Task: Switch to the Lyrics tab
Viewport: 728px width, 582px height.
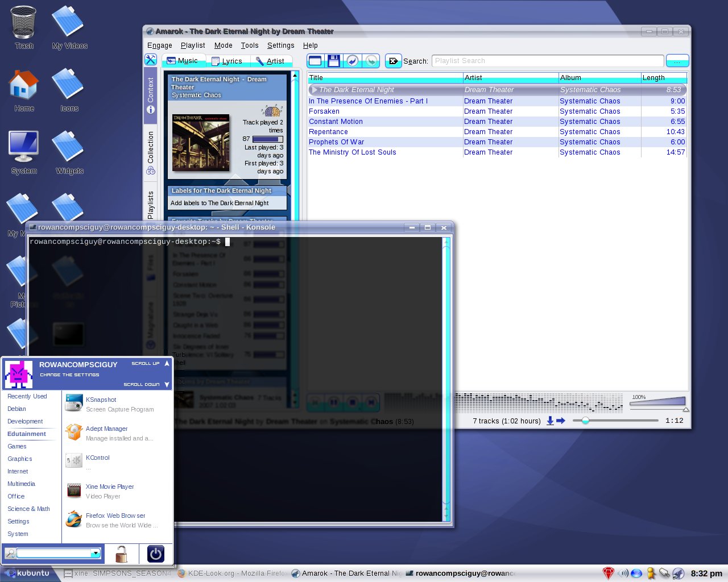Action: click(x=227, y=61)
